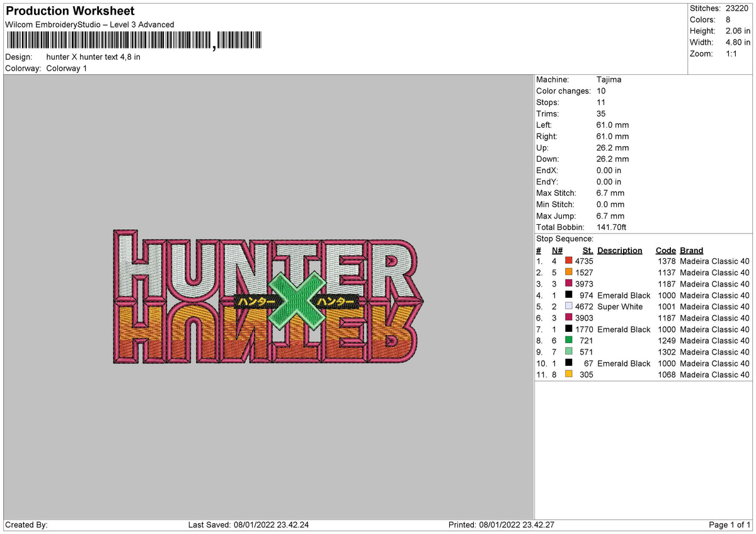Select the design name hunter X hunter text
The width and height of the screenshot is (756, 534).
point(93,57)
